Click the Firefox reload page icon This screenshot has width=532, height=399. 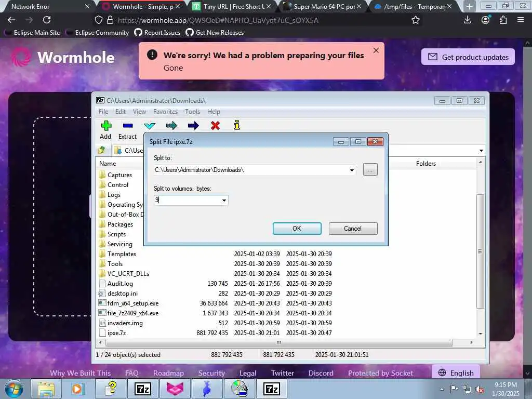[47, 20]
